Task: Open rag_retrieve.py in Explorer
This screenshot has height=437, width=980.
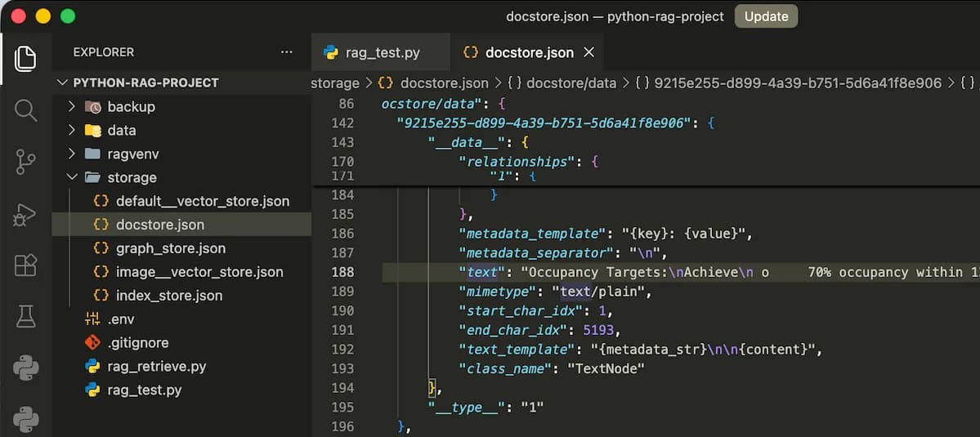Action: (156, 367)
